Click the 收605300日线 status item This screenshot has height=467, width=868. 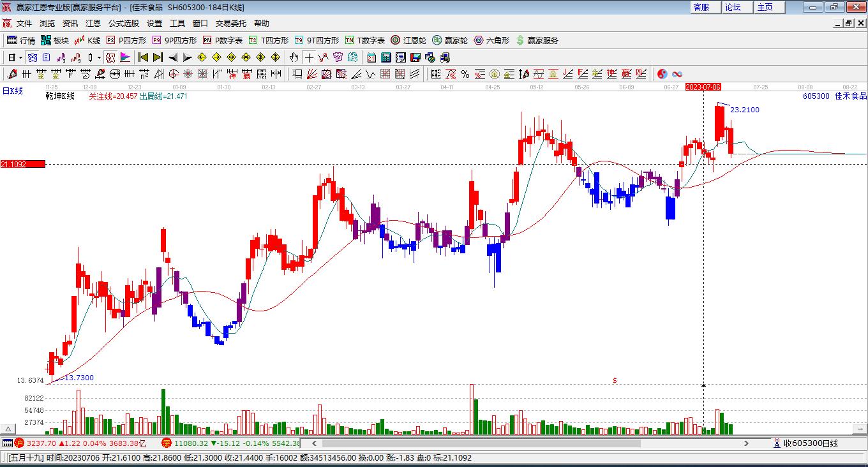click(805, 443)
